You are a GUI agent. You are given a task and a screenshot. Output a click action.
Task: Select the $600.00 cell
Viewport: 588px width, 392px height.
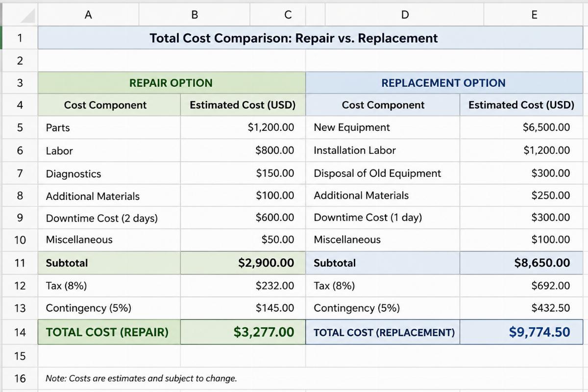(243, 218)
